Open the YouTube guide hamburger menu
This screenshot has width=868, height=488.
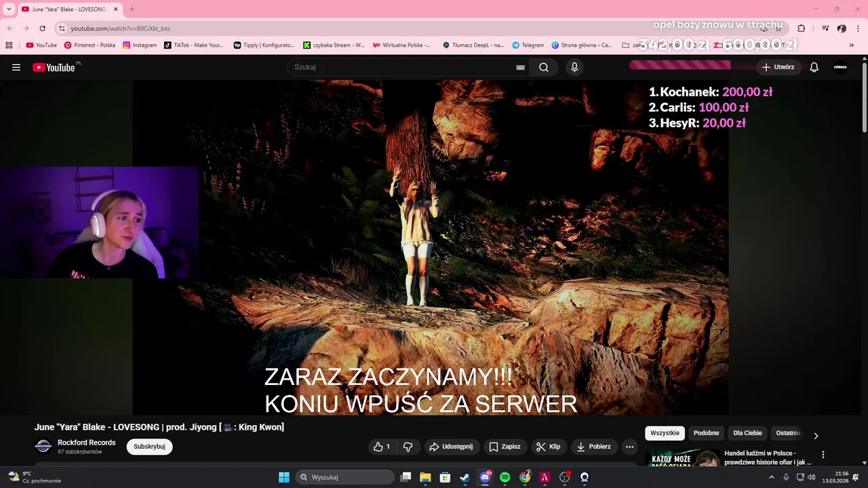point(16,67)
